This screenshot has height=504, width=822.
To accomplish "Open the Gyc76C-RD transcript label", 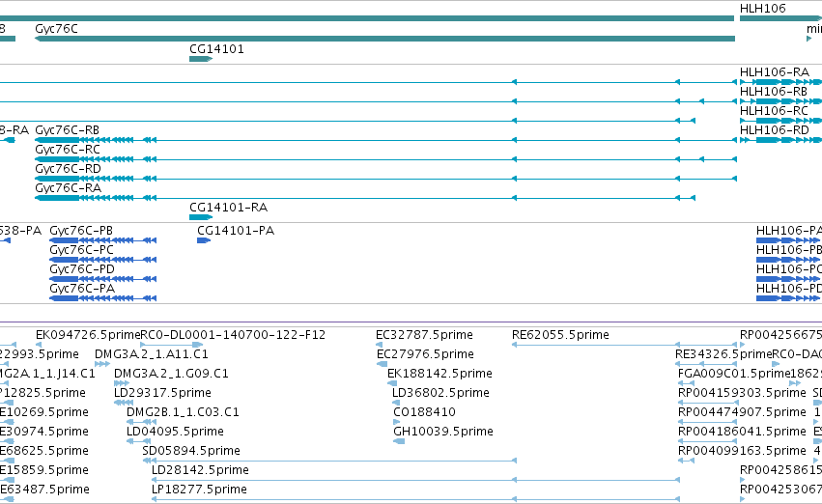I will click(68, 169).
